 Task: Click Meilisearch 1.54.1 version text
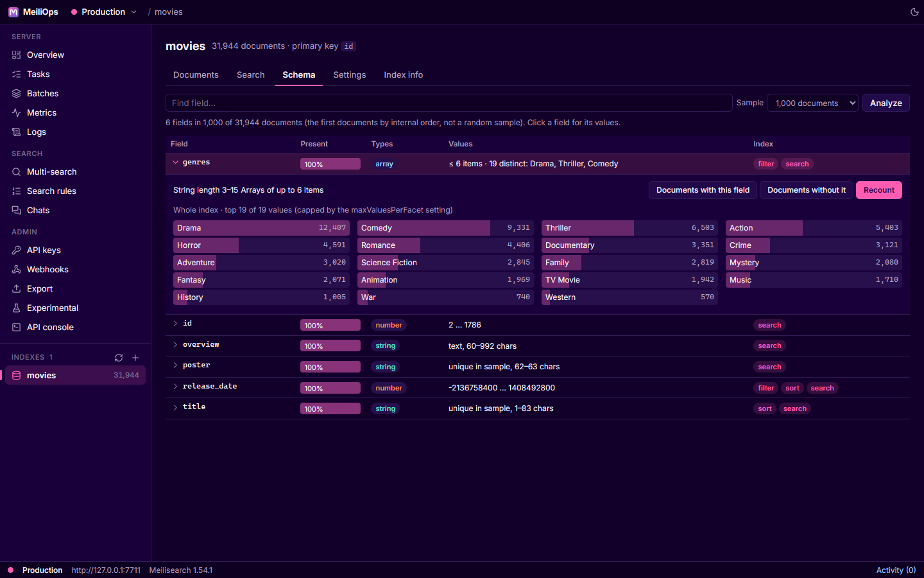point(181,570)
